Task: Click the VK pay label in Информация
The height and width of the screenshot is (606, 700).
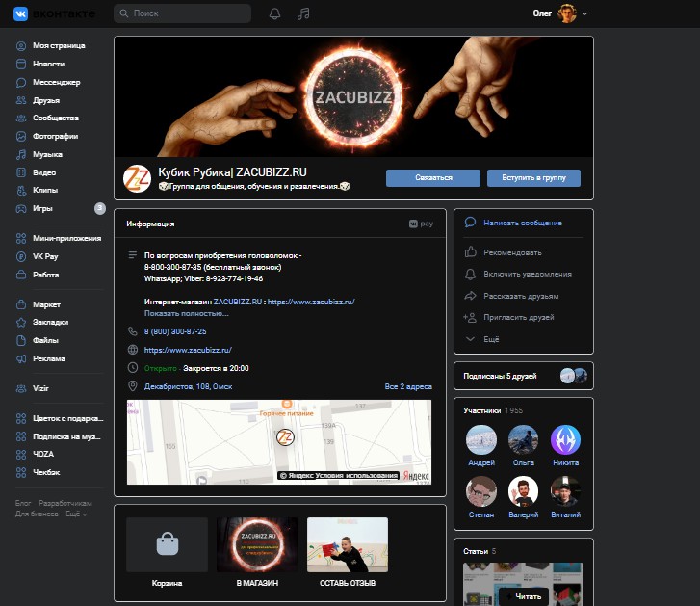Action: pyautogui.click(x=421, y=224)
